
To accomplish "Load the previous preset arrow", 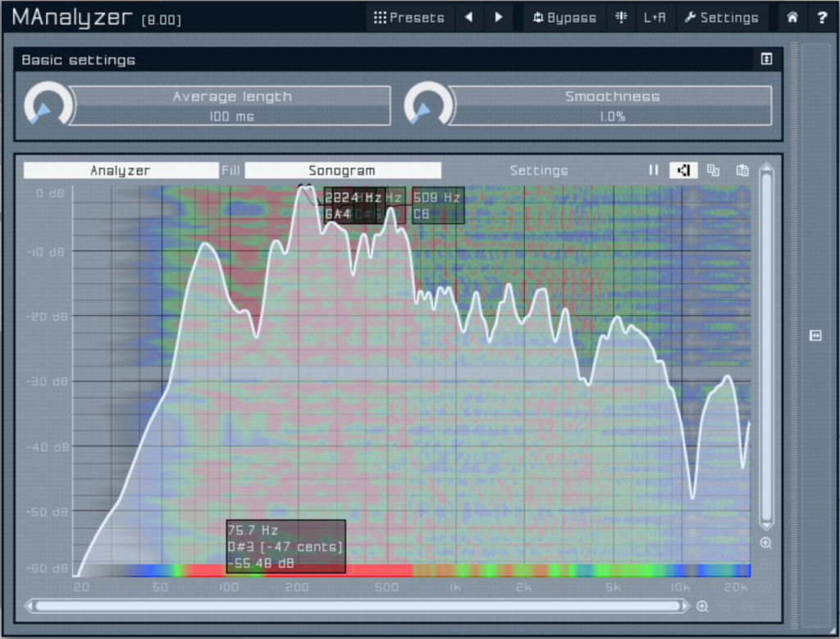I will (x=468, y=18).
